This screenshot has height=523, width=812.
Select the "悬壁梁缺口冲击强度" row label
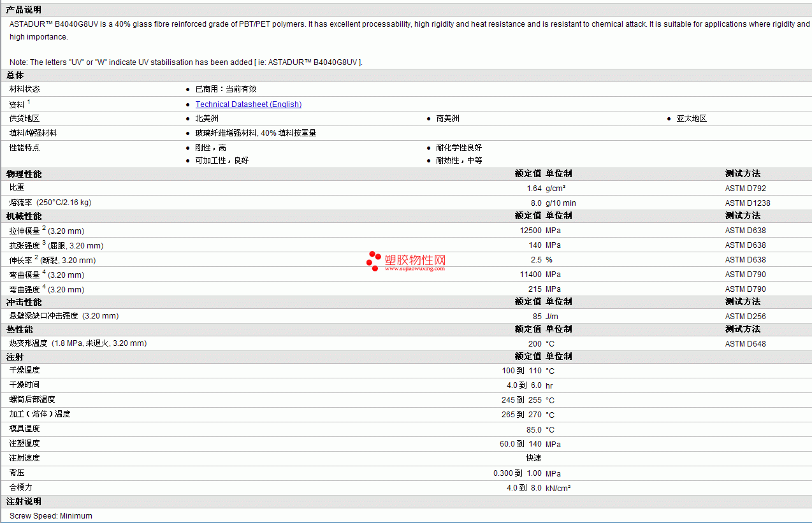(x=43, y=316)
